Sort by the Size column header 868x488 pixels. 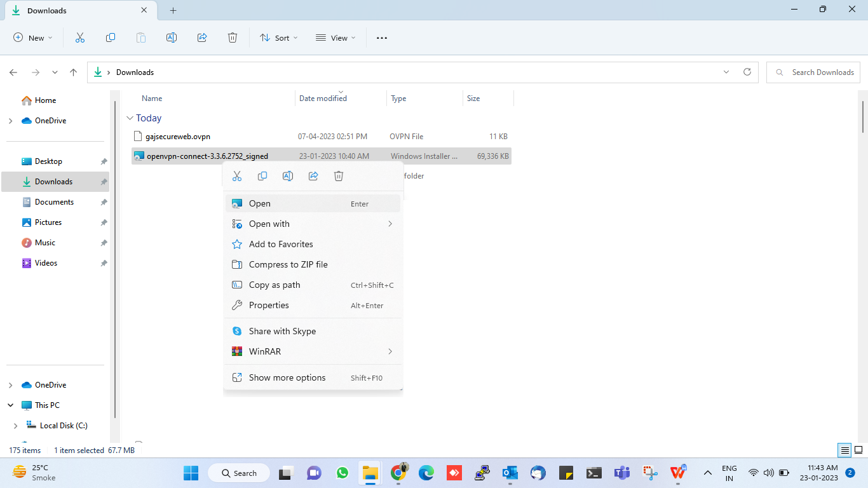473,98
